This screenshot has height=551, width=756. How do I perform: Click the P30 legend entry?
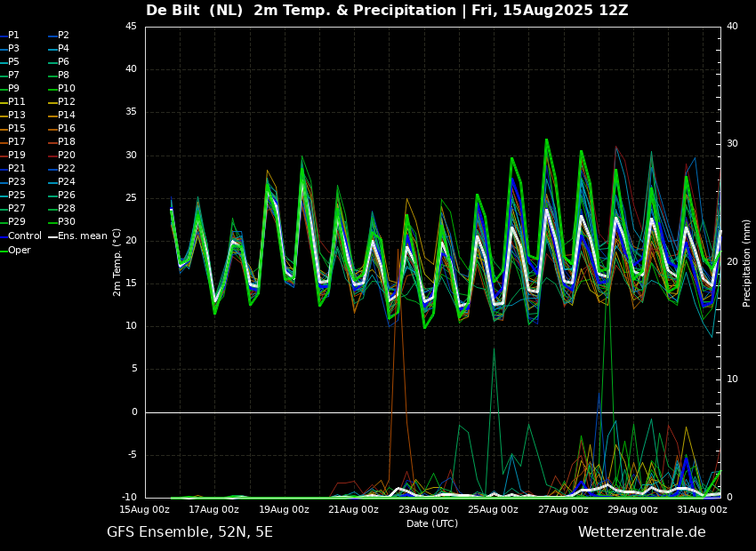pyautogui.click(x=66, y=222)
